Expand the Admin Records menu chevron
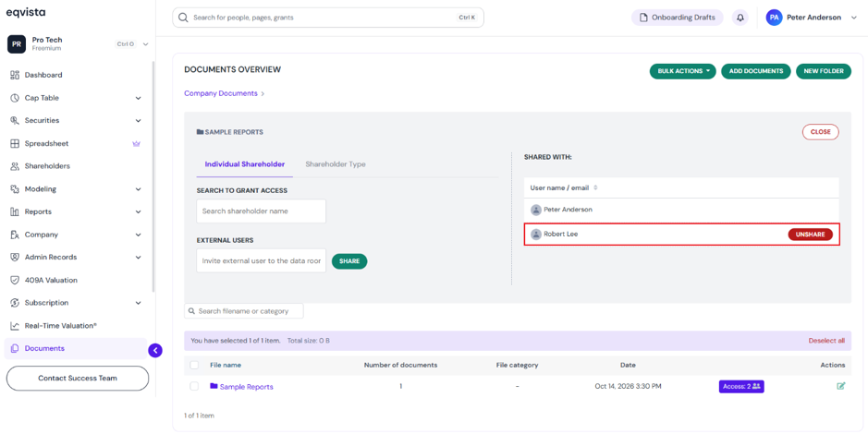The image size is (868, 434). [x=139, y=258]
